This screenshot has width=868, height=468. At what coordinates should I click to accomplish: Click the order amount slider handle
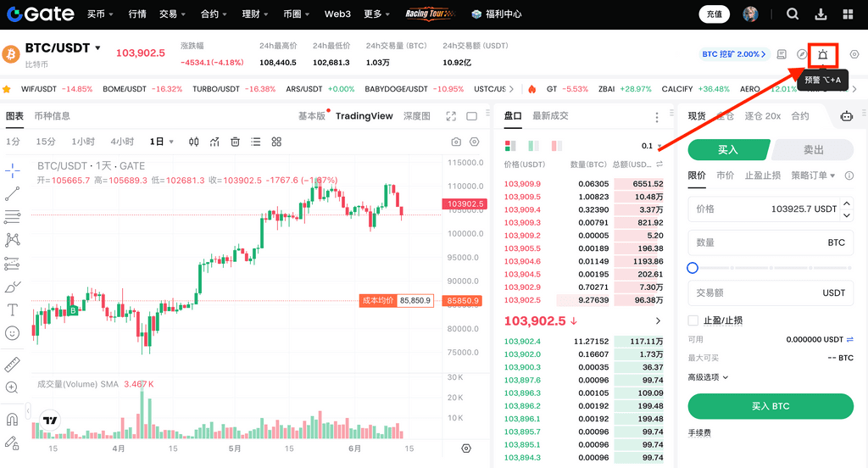[693, 268]
